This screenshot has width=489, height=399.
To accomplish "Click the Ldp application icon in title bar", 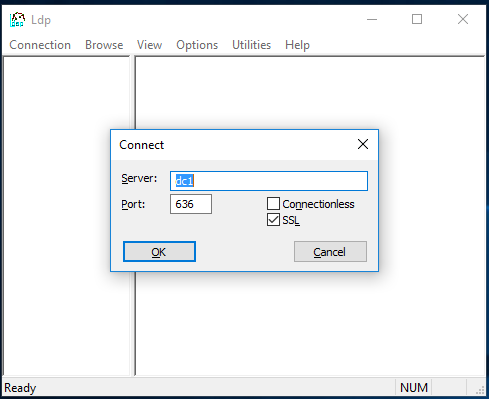I will (17, 20).
